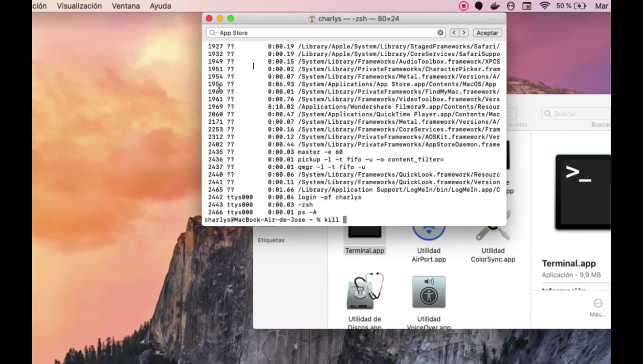
Task: Click the '-zsh' process line 2443
Action: [x=260, y=205]
